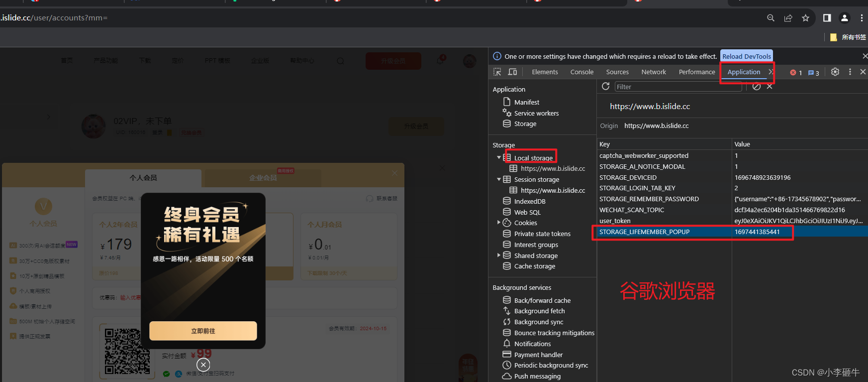Refresh the storage table
This screenshot has height=382, width=868.
point(605,86)
